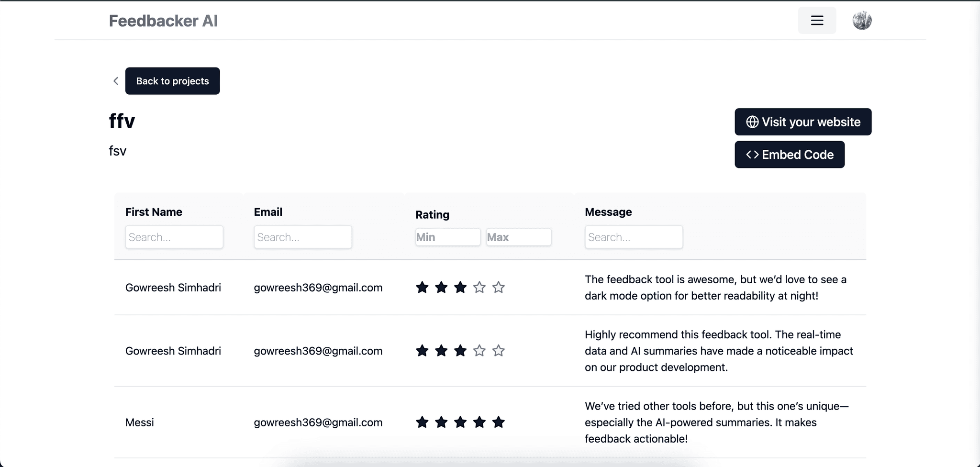980x467 pixels.
Task: Click the name 'Messi' in the table
Action: point(140,423)
